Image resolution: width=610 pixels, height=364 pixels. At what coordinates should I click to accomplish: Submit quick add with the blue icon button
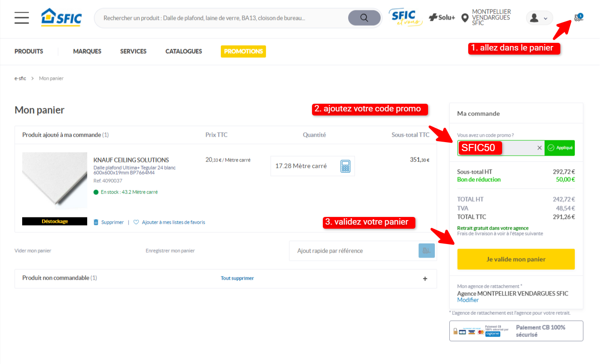click(426, 250)
